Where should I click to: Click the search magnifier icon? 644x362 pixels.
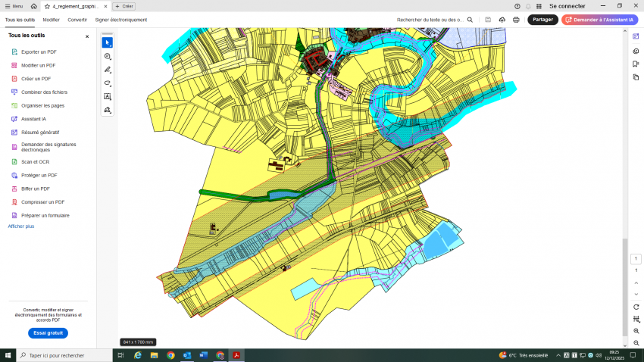470,20
